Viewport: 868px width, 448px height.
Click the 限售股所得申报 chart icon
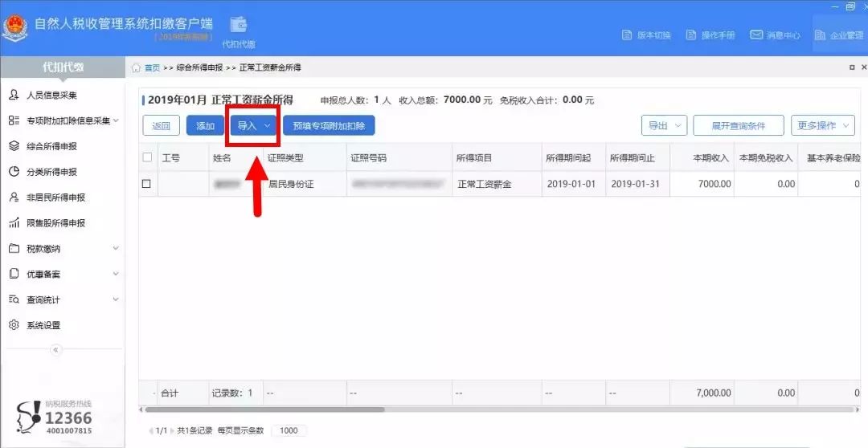14,223
